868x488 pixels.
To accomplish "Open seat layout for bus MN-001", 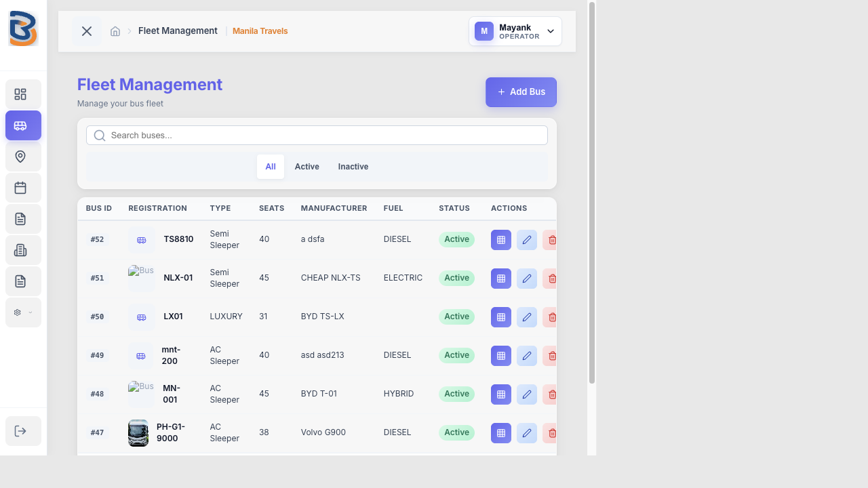I will click(x=501, y=394).
